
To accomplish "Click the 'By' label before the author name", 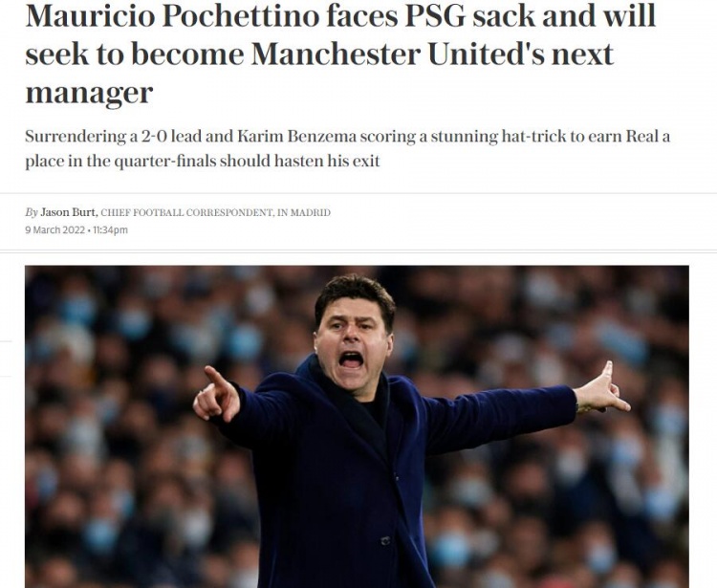I will [x=32, y=212].
